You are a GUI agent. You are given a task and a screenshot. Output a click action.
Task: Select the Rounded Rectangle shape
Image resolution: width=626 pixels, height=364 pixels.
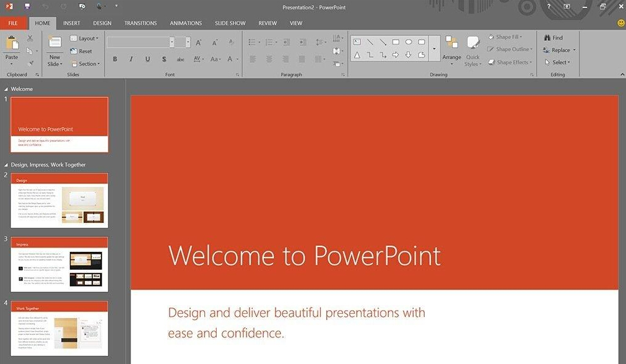point(421,42)
